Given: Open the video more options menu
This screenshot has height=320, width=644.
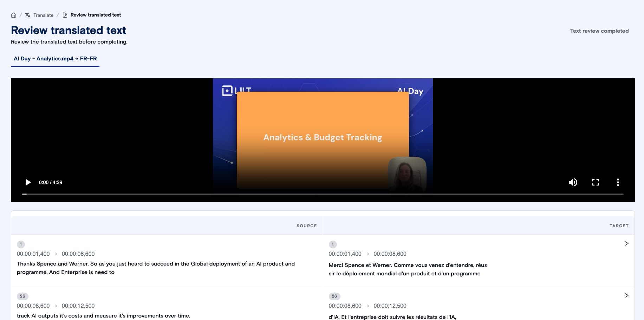Looking at the screenshot, I should 618,182.
